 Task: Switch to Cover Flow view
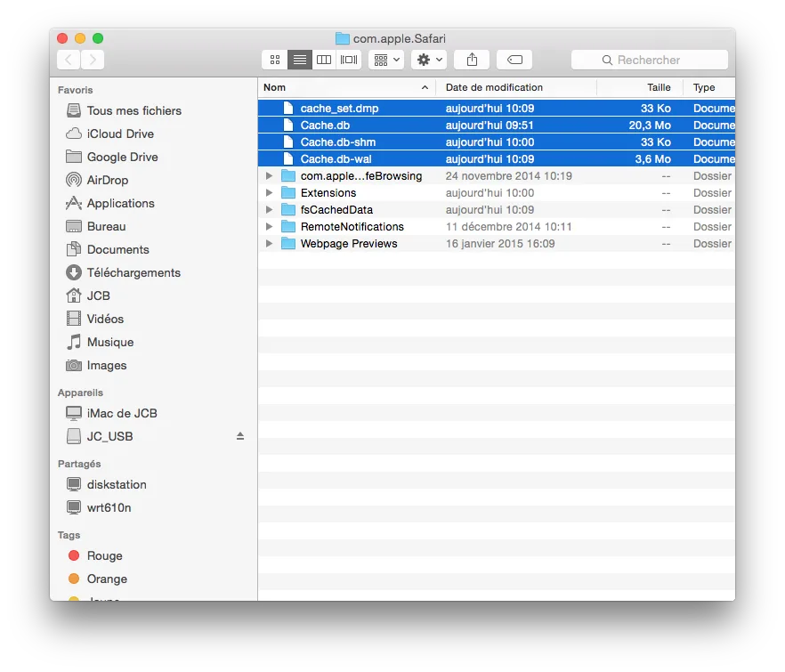click(x=349, y=60)
